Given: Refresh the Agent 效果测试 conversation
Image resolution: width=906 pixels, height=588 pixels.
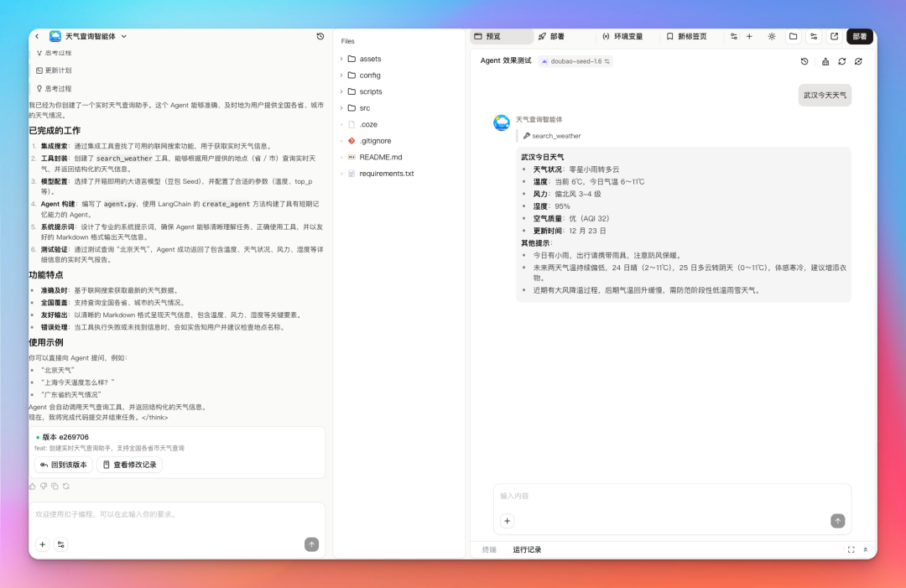Looking at the screenshot, I should pyautogui.click(x=841, y=61).
